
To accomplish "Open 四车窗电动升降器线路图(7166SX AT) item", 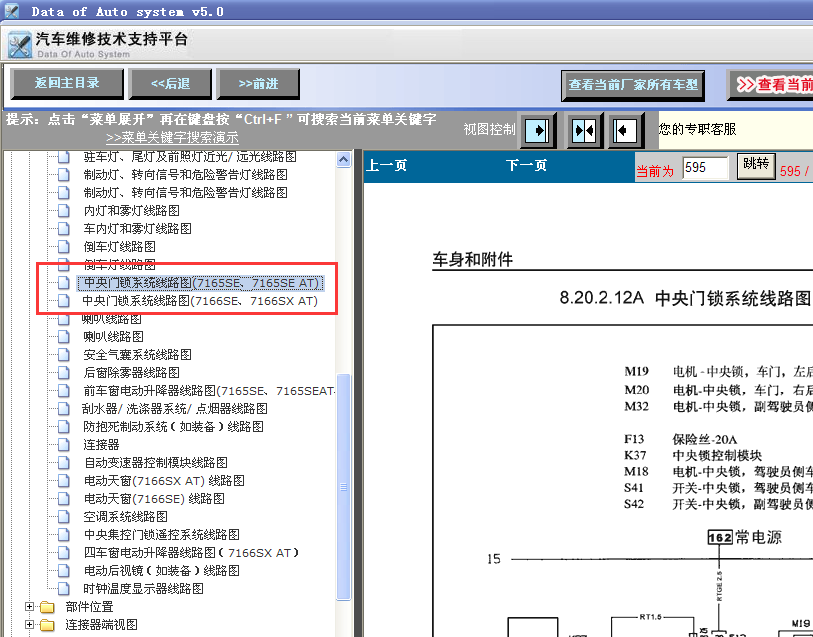I will pyautogui.click(x=191, y=553).
